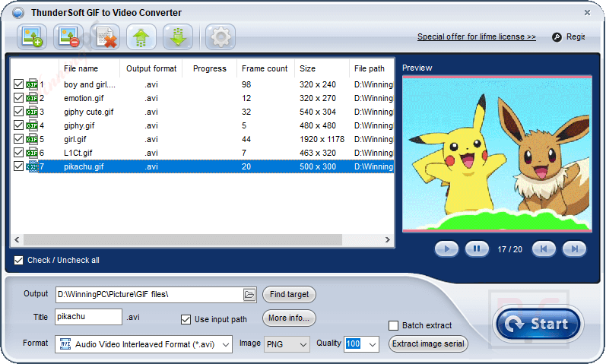Move selected file down with green arrow
Viewport: 606px width, 364px height.
[x=178, y=37]
